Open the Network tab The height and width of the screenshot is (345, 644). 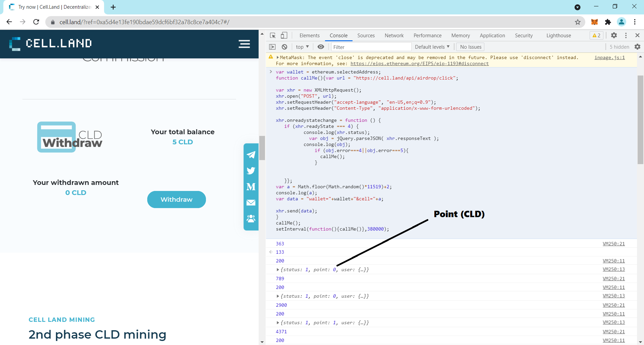pos(394,35)
